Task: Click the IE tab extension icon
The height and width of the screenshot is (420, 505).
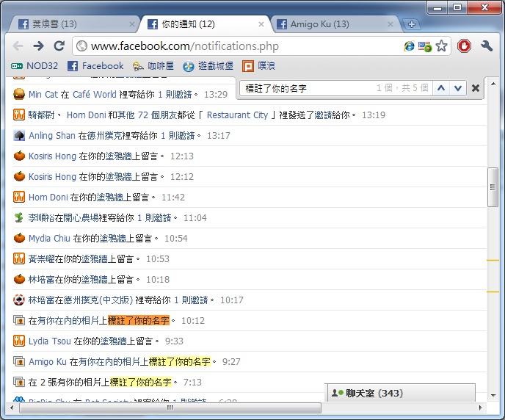Action: tap(409, 46)
